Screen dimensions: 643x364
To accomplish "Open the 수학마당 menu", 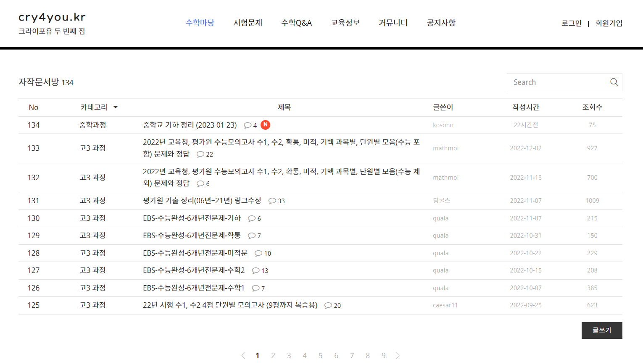I will click(x=200, y=23).
